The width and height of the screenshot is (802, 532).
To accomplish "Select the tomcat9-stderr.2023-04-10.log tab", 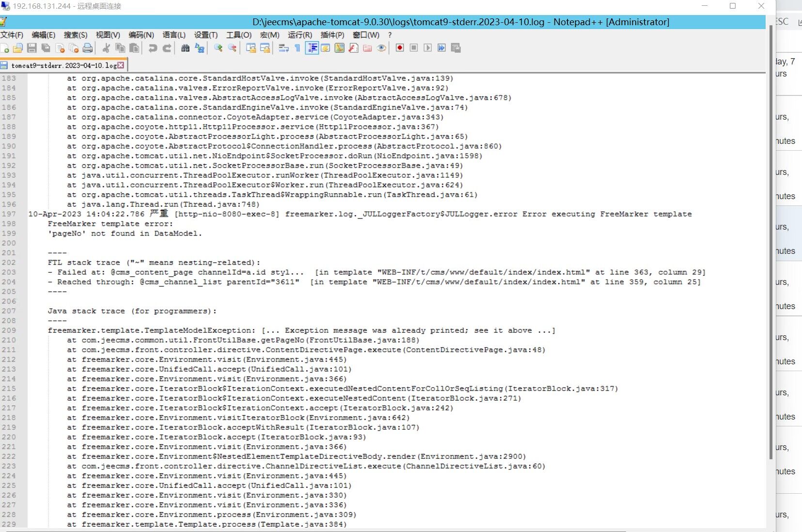I will coord(63,65).
